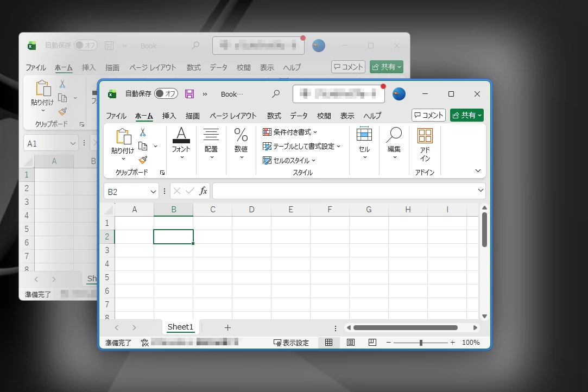Open the 配置 alignment group

(211, 143)
